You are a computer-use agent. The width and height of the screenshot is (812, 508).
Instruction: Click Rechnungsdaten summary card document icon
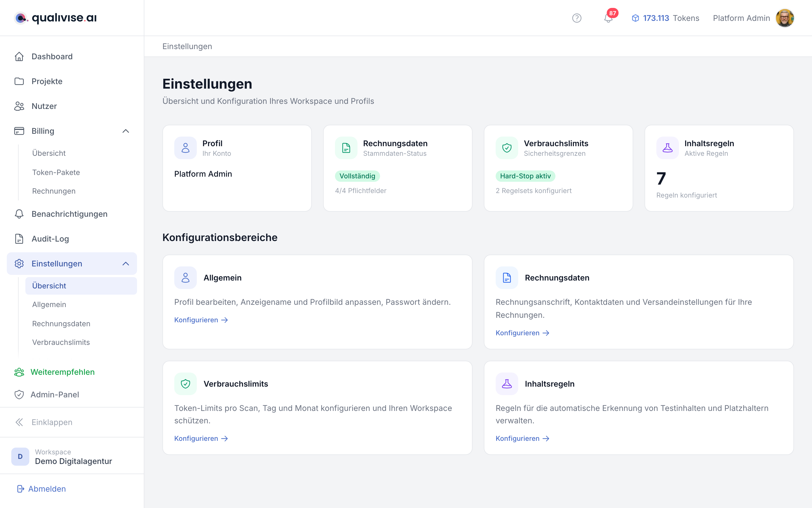[346, 148]
